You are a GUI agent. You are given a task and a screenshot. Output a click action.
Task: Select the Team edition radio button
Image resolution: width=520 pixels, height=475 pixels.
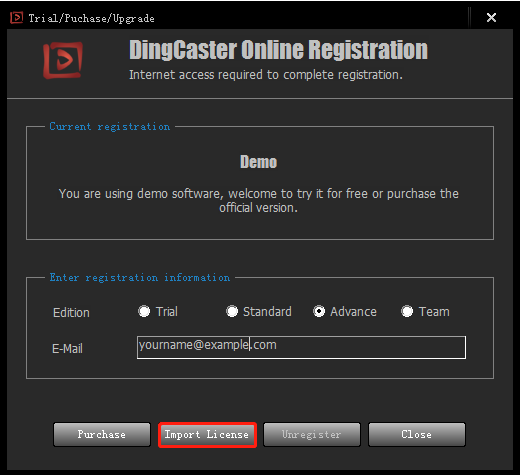click(x=407, y=311)
